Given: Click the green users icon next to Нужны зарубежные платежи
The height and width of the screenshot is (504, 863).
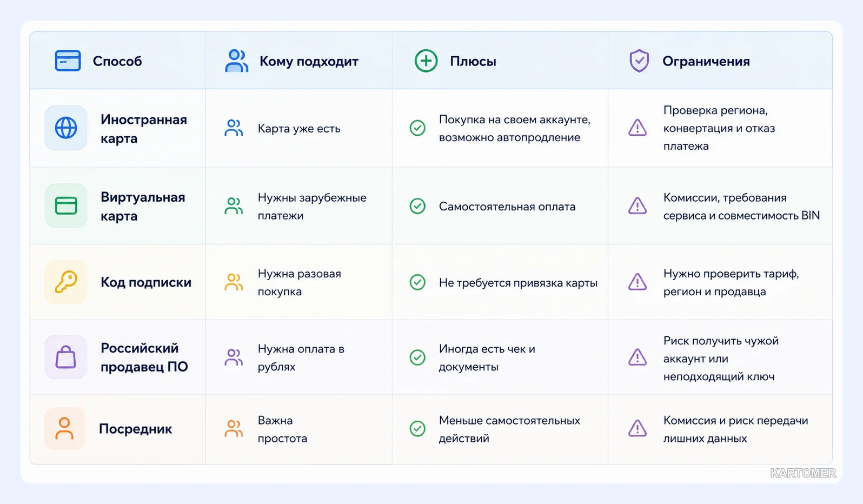Looking at the screenshot, I should click(234, 206).
